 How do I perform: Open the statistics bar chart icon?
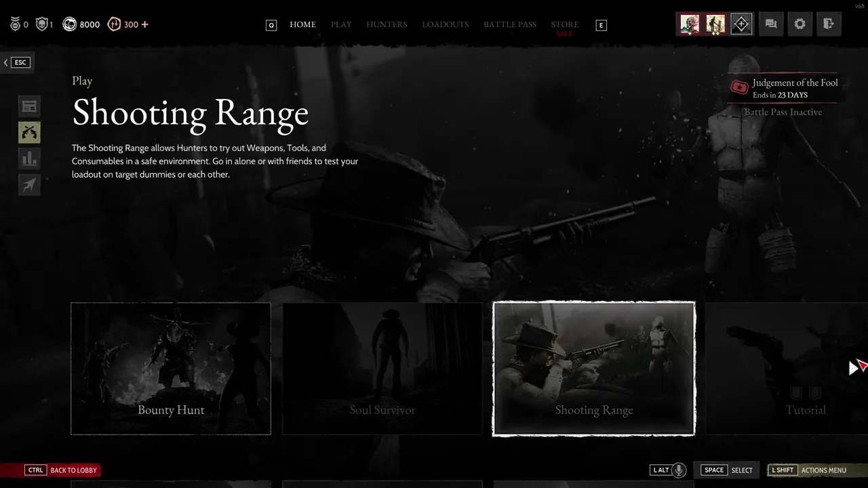[x=29, y=159]
